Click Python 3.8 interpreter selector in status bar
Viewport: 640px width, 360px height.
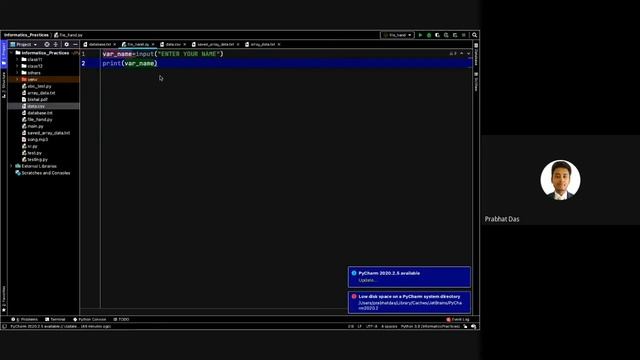[x=430, y=326]
